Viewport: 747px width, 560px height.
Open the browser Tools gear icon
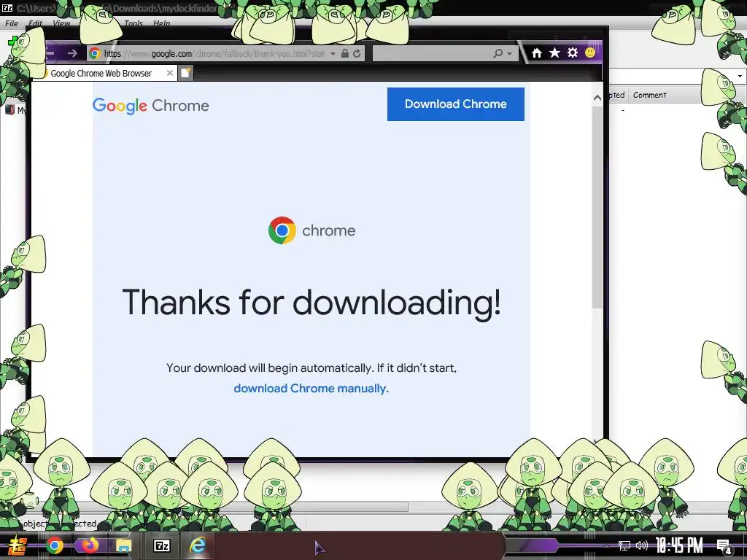pyautogui.click(x=573, y=52)
